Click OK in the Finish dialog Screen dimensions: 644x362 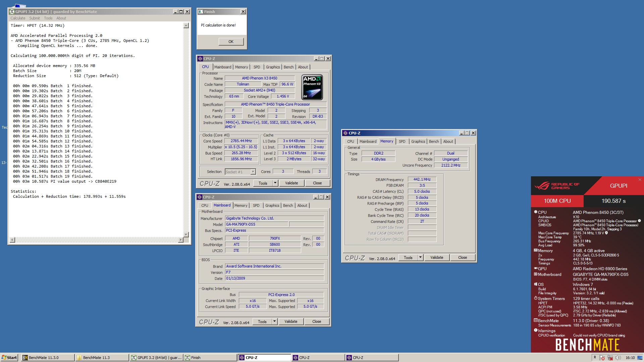[231, 42]
